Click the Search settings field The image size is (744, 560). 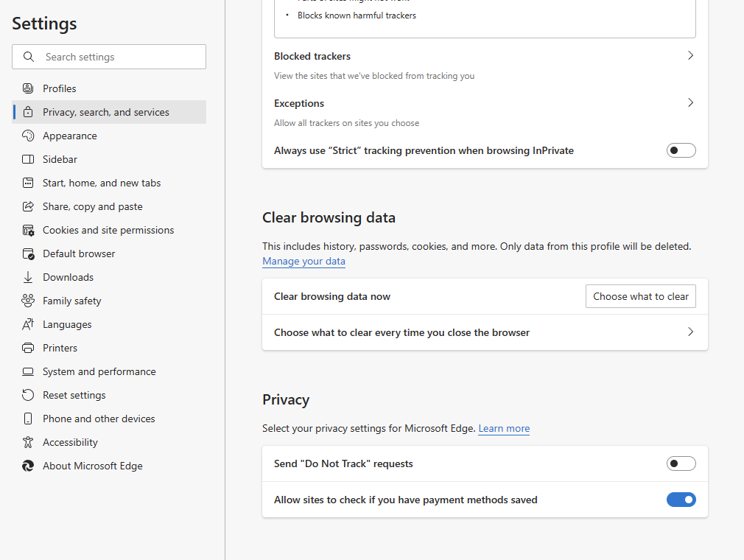(x=109, y=57)
